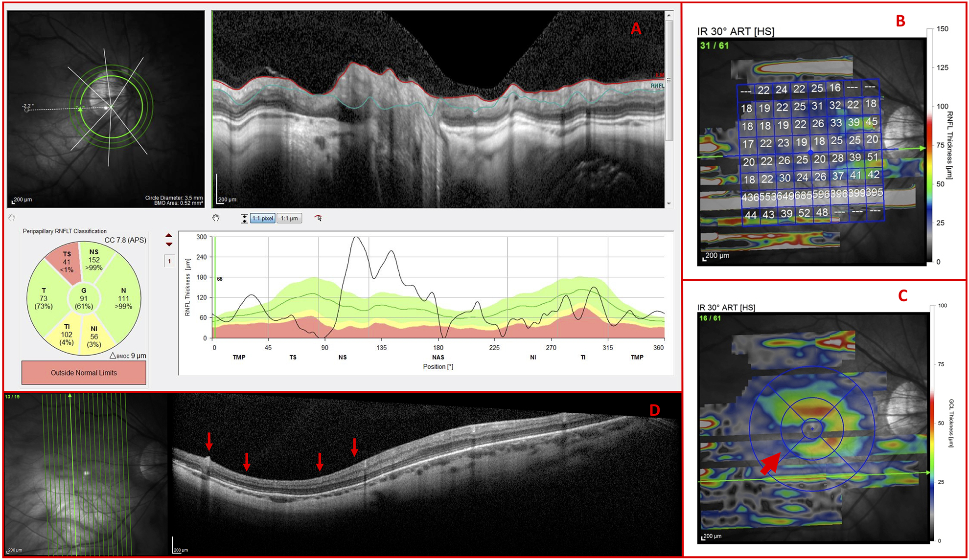Viewport: 969px width, 560px height.
Task: Click the CC 7.8 (APS) label
Action: click(125, 240)
